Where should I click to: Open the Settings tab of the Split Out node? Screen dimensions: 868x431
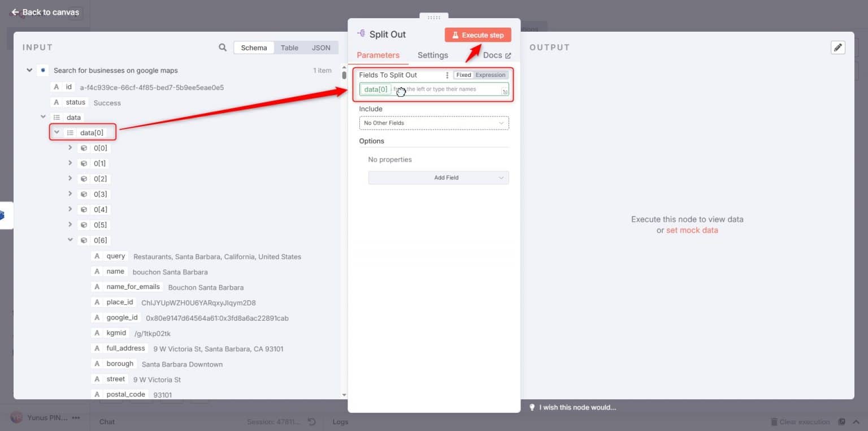click(432, 55)
